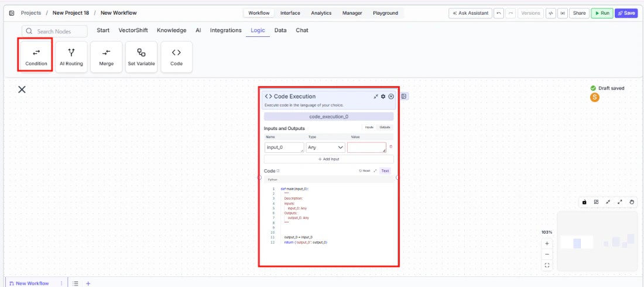Zoom in with the plus button

pos(547,244)
